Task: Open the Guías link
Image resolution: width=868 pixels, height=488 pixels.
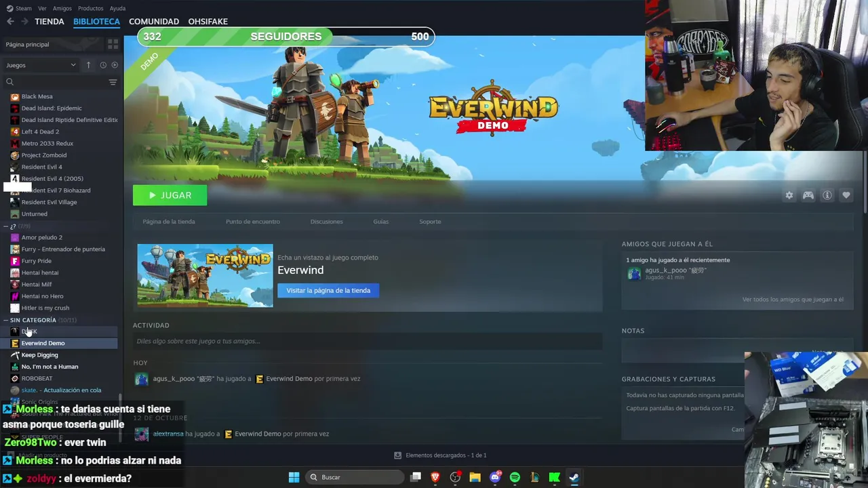Action: 380,222
